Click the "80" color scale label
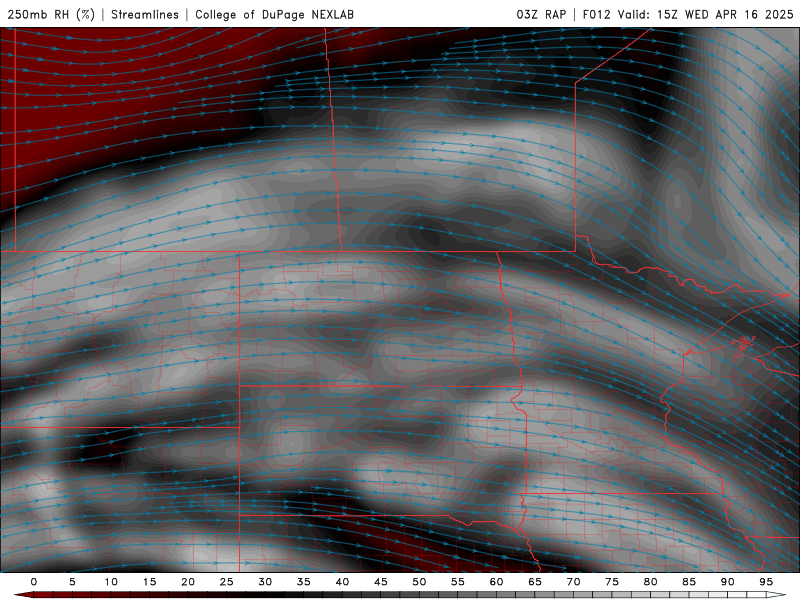 [x=651, y=582]
